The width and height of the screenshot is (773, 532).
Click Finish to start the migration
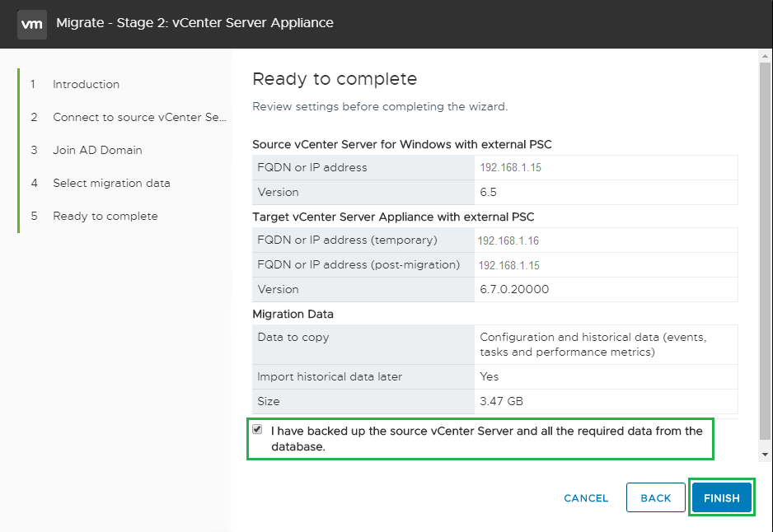pyautogui.click(x=721, y=498)
